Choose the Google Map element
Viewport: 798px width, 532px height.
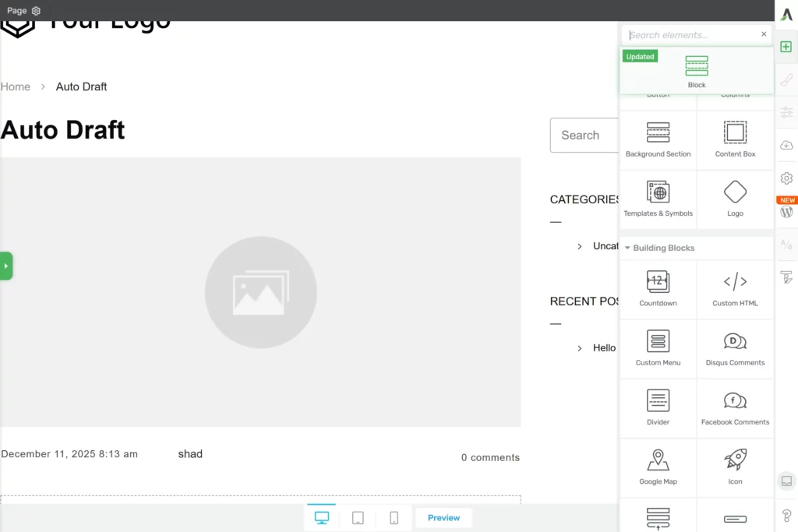pos(658,467)
